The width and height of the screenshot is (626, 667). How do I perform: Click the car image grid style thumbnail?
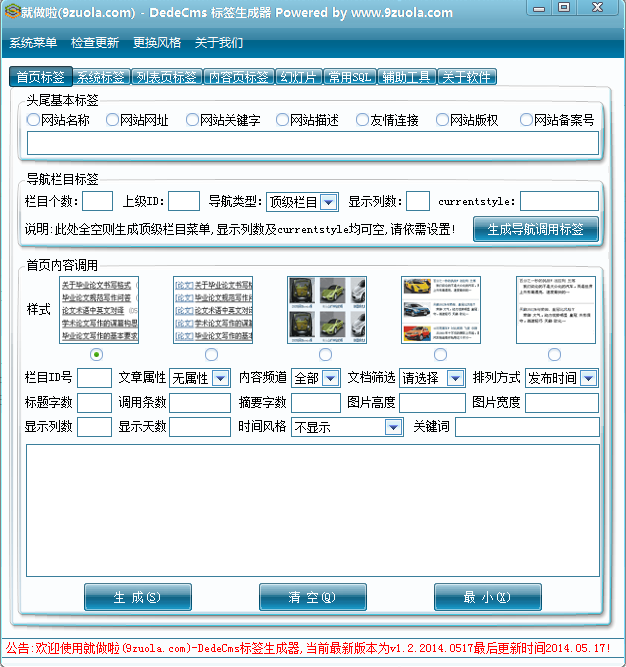point(327,310)
